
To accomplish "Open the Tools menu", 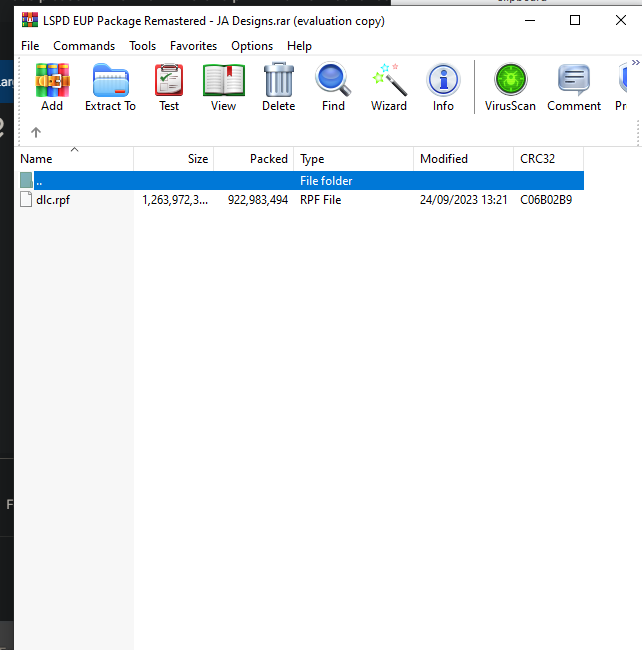I will tap(142, 46).
